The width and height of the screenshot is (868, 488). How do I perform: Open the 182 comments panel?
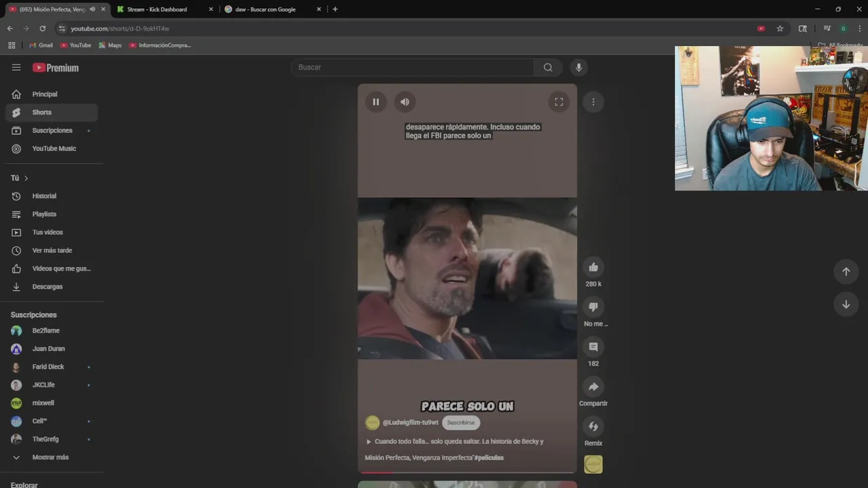[593, 346]
